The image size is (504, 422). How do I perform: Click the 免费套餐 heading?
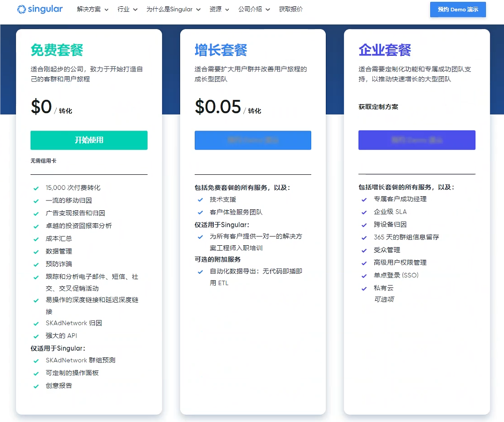[57, 50]
